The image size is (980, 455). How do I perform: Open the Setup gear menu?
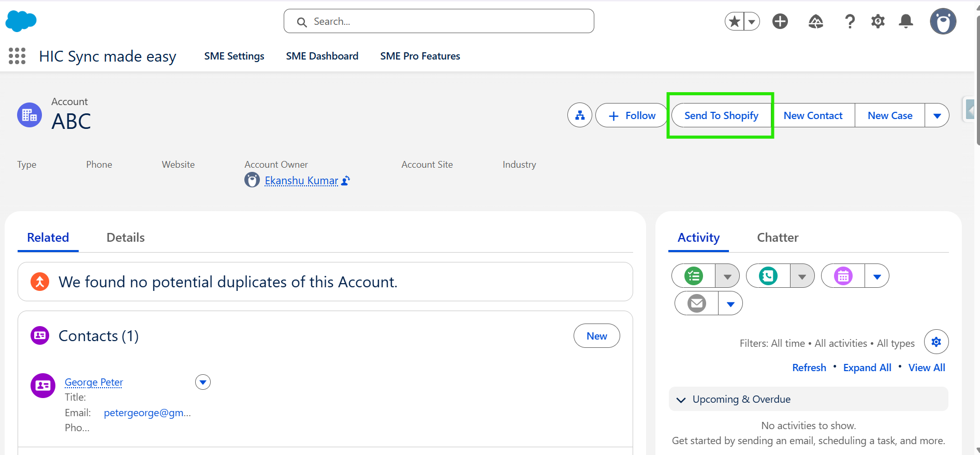coord(878,21)
